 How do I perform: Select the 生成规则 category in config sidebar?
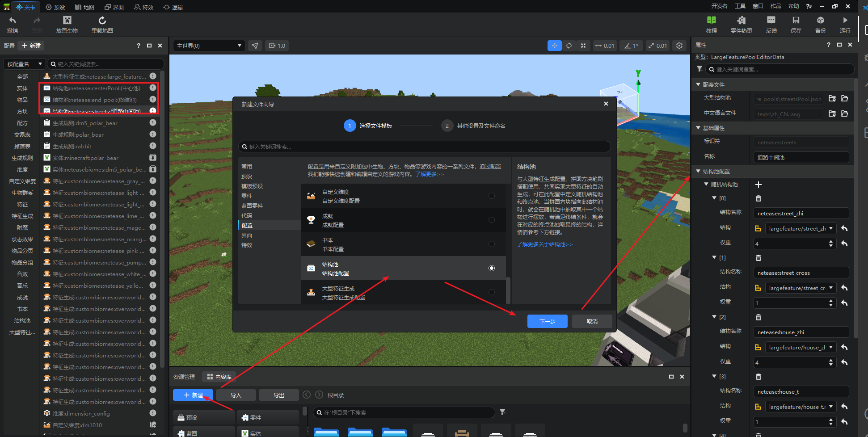[22, 158]
